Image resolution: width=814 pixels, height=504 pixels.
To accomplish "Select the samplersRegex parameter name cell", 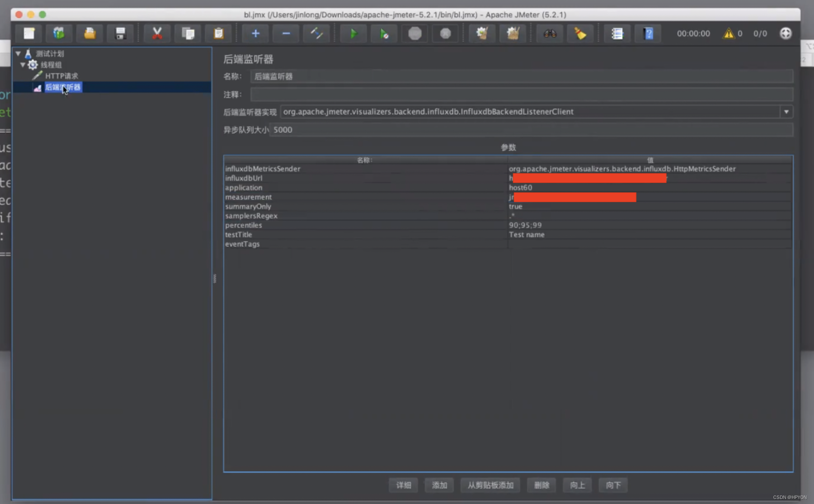I will (365, 215).
